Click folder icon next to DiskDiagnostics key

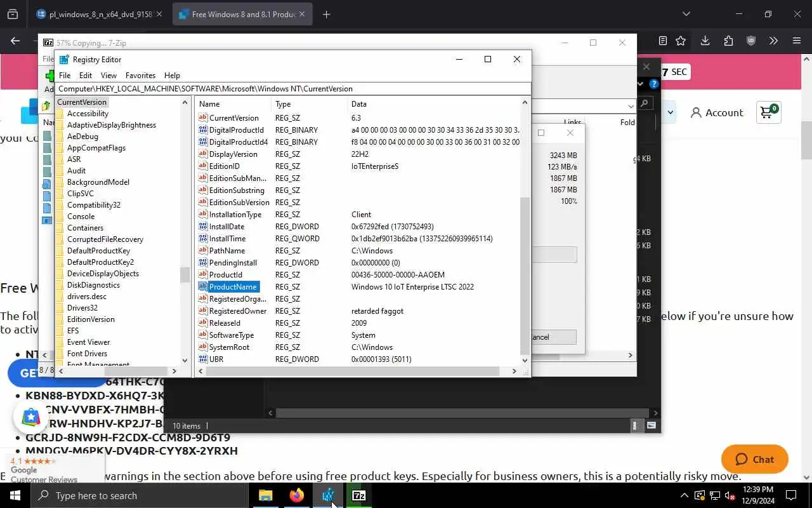[60, 285]
